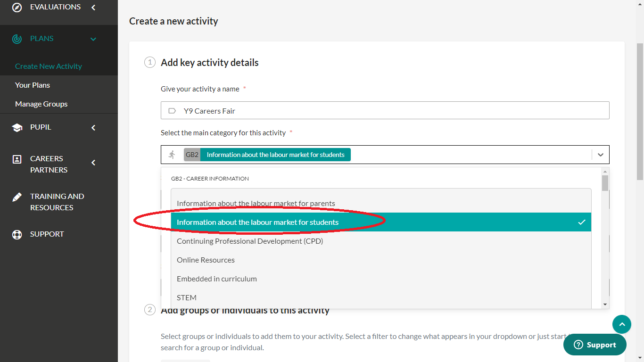644x362 pixels.
Task: Expand the Careers Partners chevron
Action: [93, 163]
